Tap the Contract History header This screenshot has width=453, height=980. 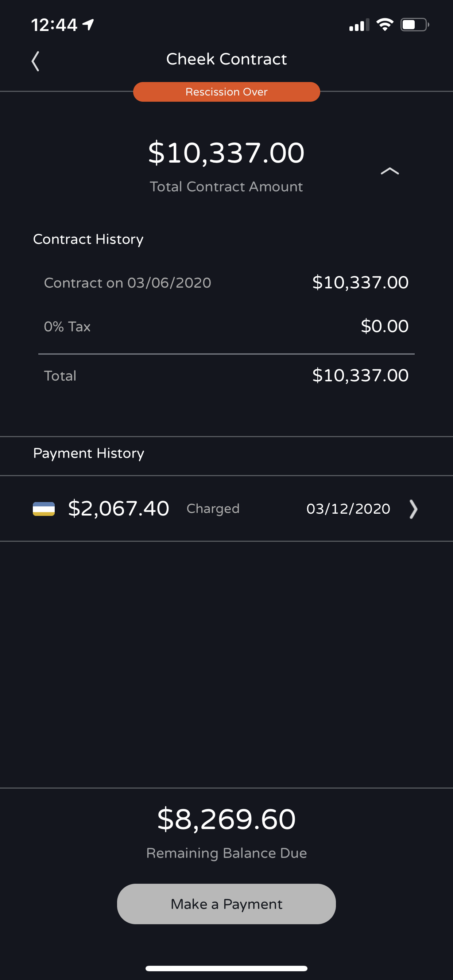tap(88, 239)
